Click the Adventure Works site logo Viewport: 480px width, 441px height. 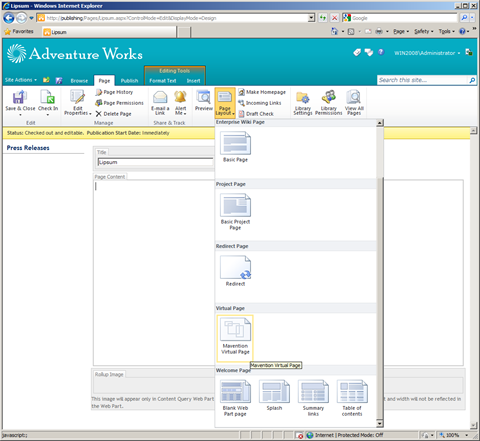click(x=75, y=54)
